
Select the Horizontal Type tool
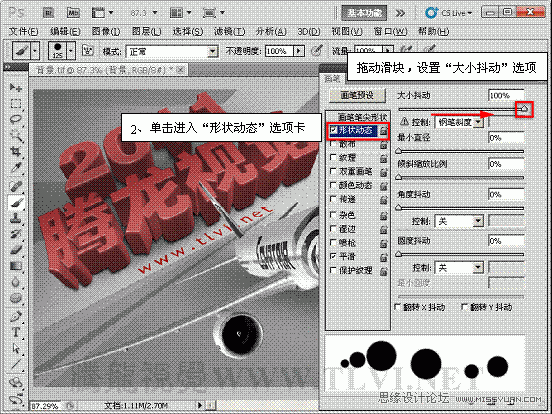(x=15, y=332)
